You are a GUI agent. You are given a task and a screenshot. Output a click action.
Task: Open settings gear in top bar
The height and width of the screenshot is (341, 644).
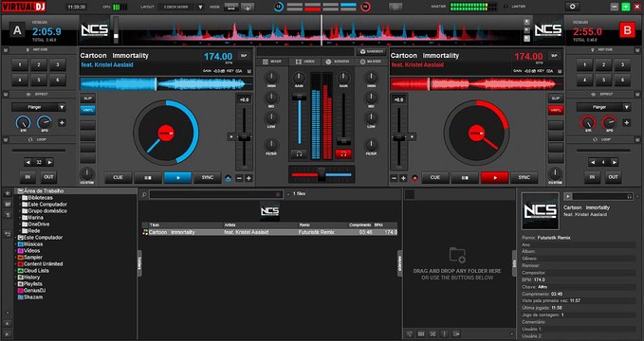click(x=572, y=7)
